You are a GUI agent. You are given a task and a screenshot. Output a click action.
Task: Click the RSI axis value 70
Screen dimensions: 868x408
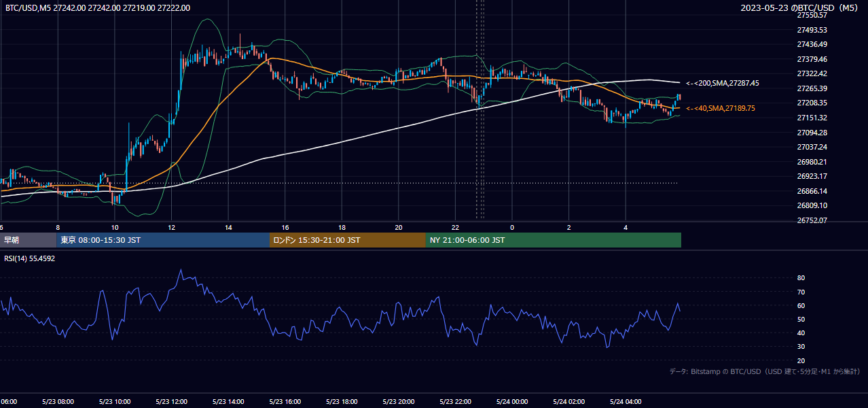[801, 292]
